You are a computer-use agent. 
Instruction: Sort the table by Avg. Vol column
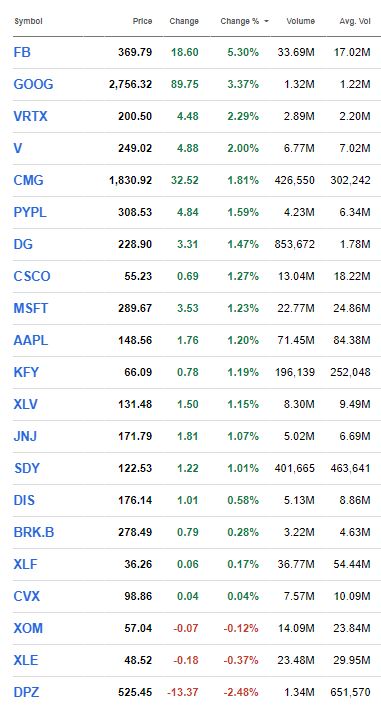click(x=355, y=21)
